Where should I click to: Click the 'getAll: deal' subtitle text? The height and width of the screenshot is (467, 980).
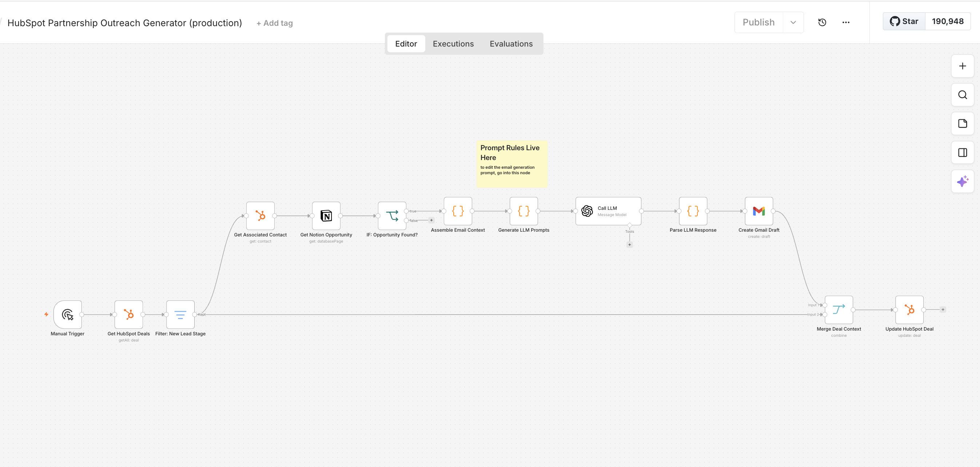128,340
